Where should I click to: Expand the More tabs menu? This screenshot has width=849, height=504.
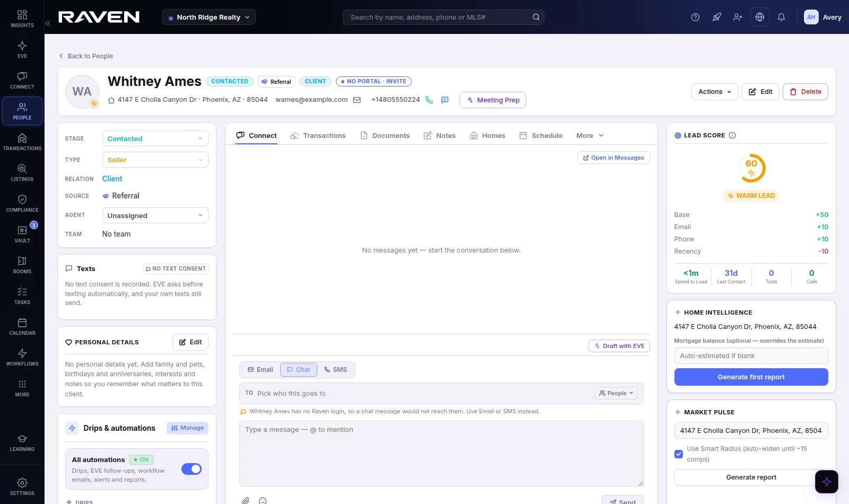pyautogui.click(x=590, y=135)
